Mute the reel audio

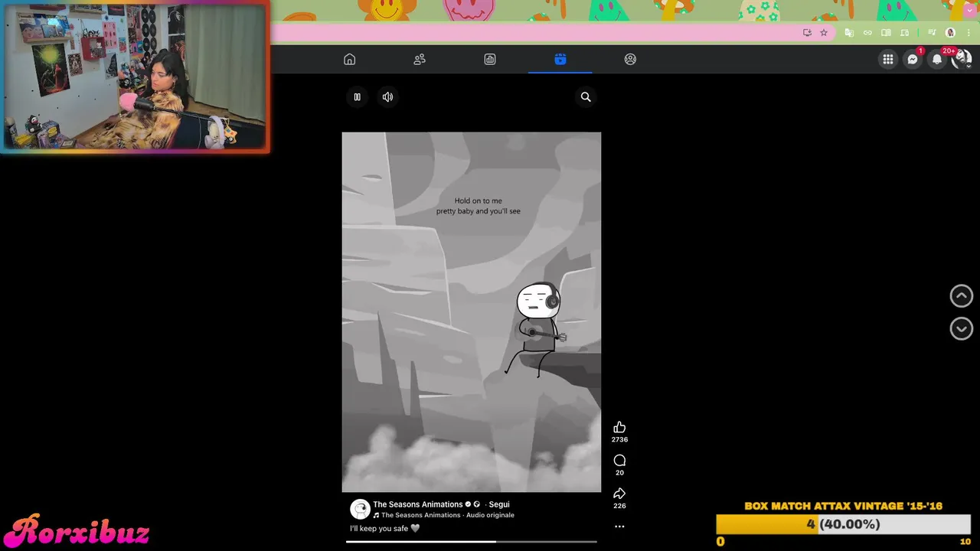[x=388, y=97]
